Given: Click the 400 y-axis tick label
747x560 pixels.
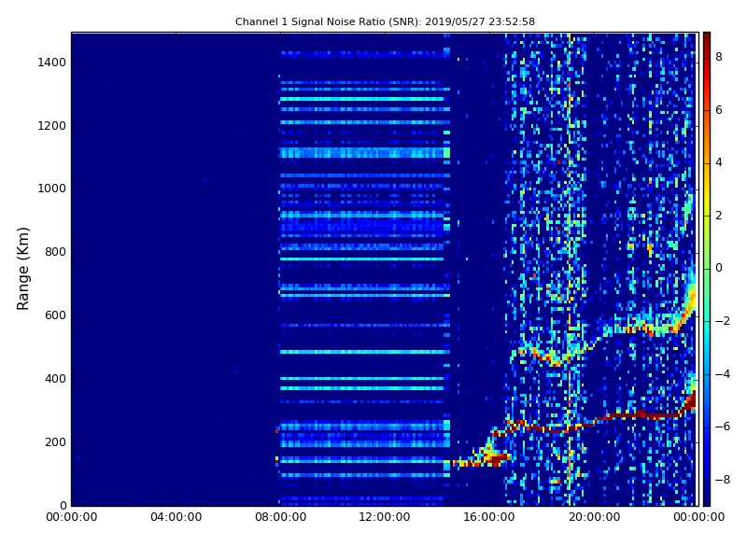Looking at the screenshot, I should coord(55,379).
